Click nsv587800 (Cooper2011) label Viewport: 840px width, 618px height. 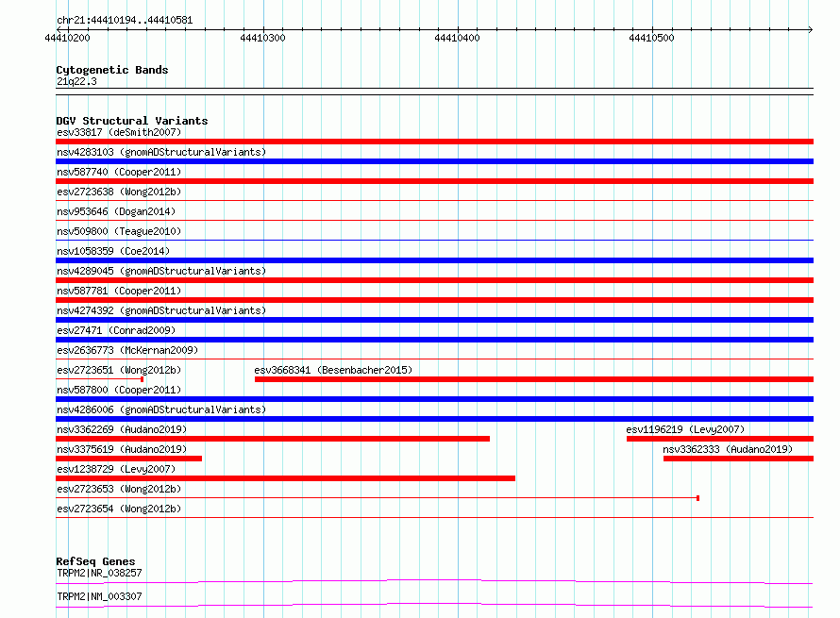coord(119,390)
